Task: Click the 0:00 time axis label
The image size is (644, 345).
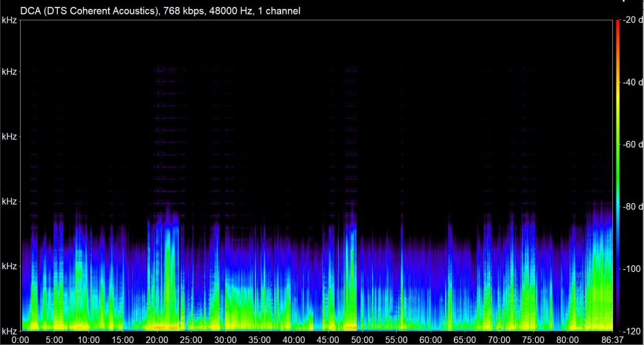Action: point(20,340)
